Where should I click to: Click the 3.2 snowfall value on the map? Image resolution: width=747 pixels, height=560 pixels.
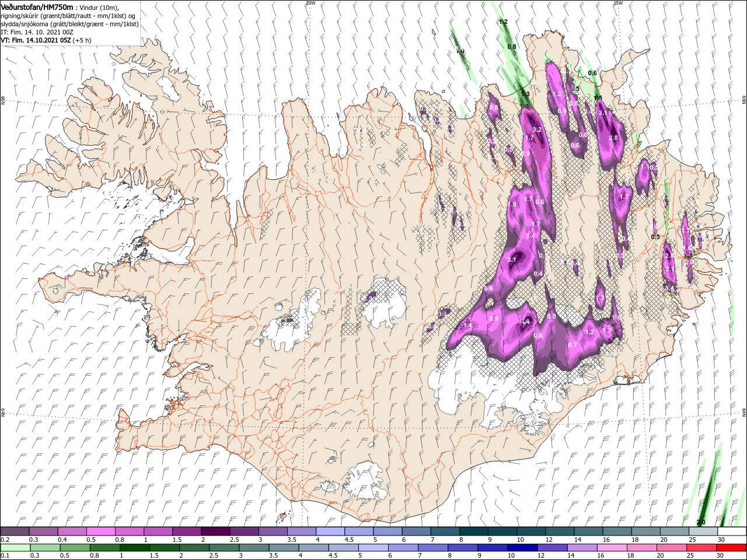pos(537,129)
